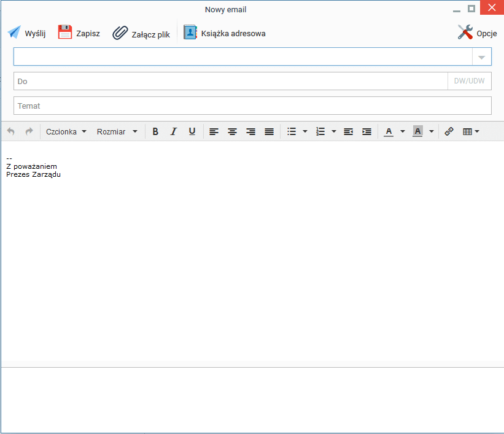Open text color picker arrow
The width and height of the screenshot is (504, 434).
403,131
